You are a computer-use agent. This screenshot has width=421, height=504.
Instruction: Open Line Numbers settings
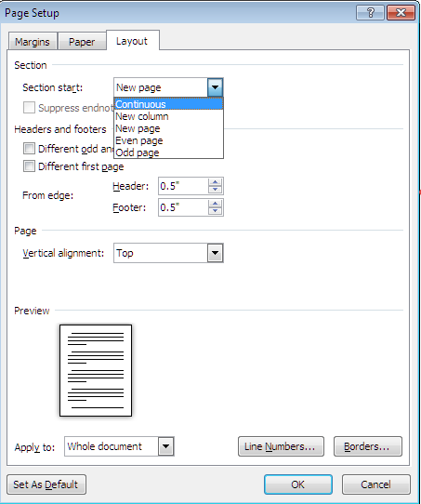click(281, 446)
